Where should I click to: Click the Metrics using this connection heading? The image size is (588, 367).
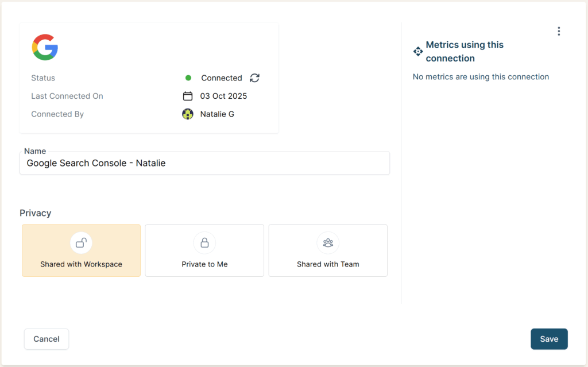tap(465, 52)
